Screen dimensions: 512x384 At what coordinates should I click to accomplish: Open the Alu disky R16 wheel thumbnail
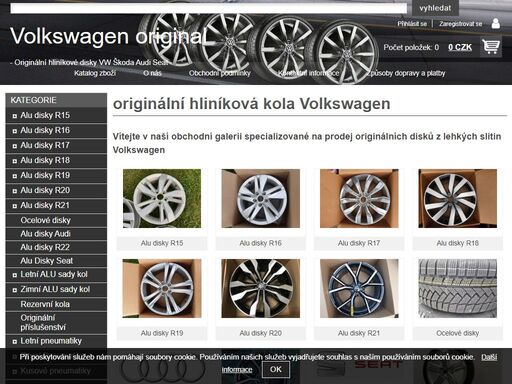(x=260, y=198)
